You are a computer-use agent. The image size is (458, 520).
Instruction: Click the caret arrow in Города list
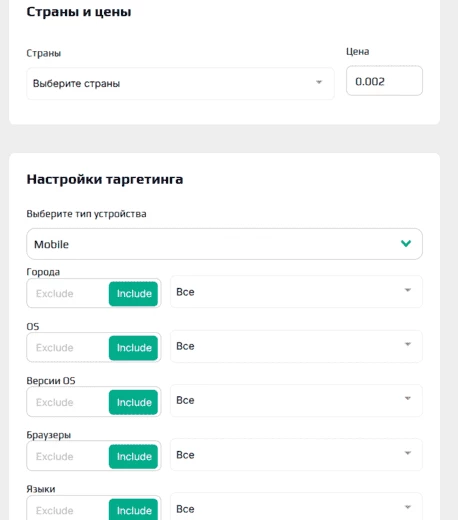pos(407,290)
